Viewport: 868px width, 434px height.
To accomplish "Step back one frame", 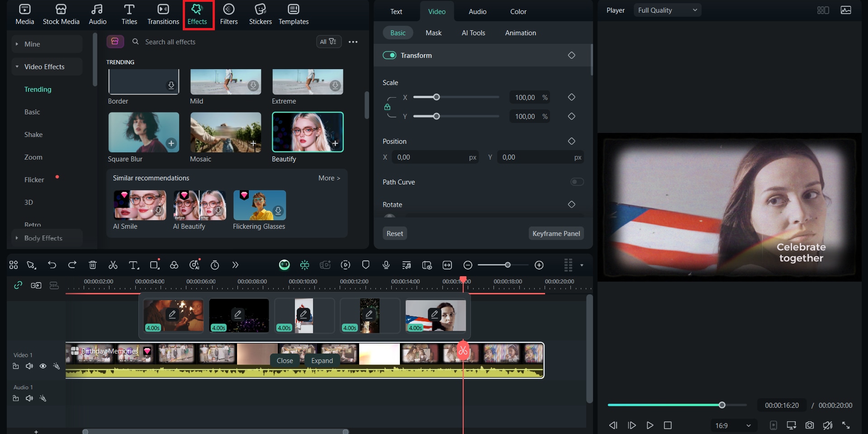I will [613, 425].
